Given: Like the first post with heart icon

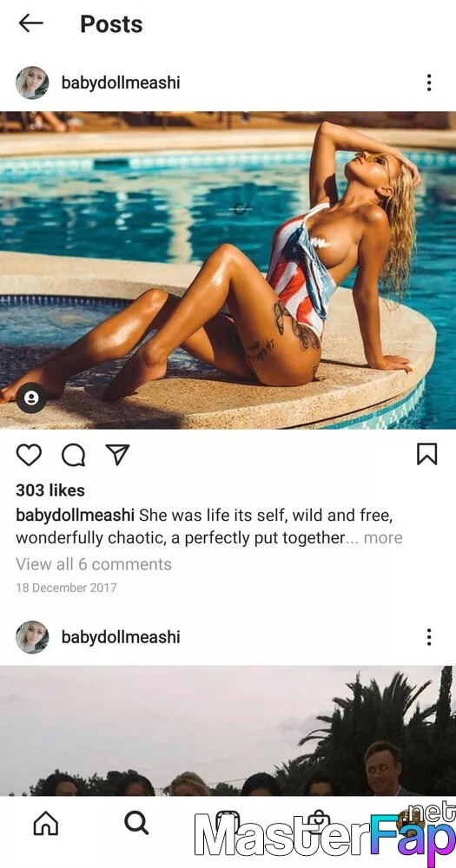Looking at the screenshot, I should click(29, 455).
